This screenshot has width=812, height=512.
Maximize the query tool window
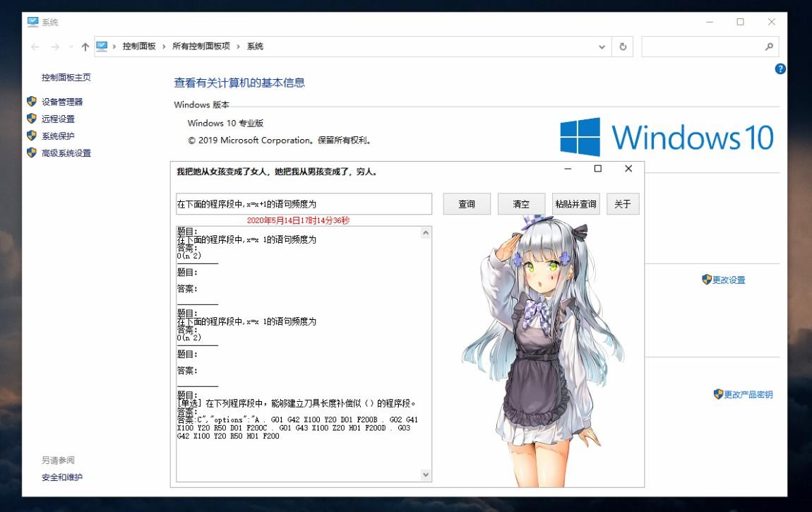597,169
